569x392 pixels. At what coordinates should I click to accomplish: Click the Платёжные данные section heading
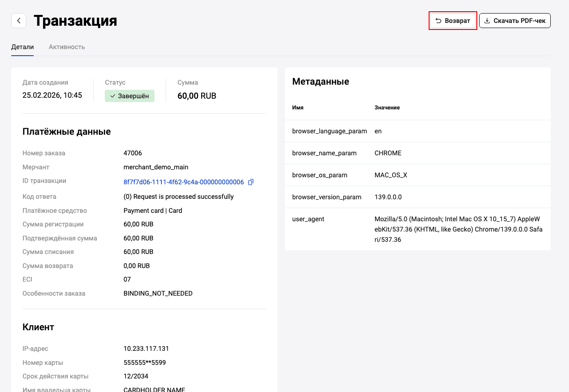66,131
